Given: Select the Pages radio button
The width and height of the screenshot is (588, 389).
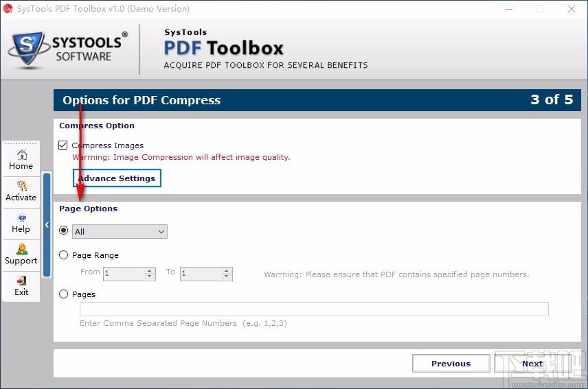Looking at the screenshot, I should point(63,294).
